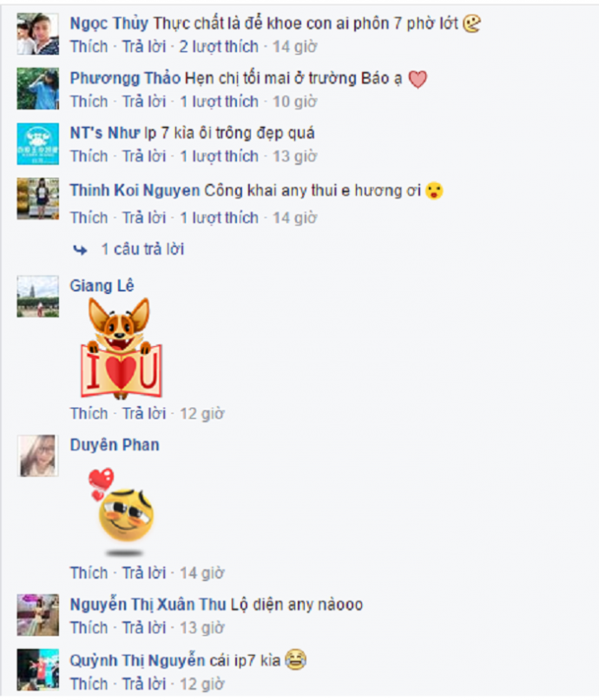
Task: Click the kissing emoji in Thinh Koi Nguyen's comment
Action: [x=434, y=191]
